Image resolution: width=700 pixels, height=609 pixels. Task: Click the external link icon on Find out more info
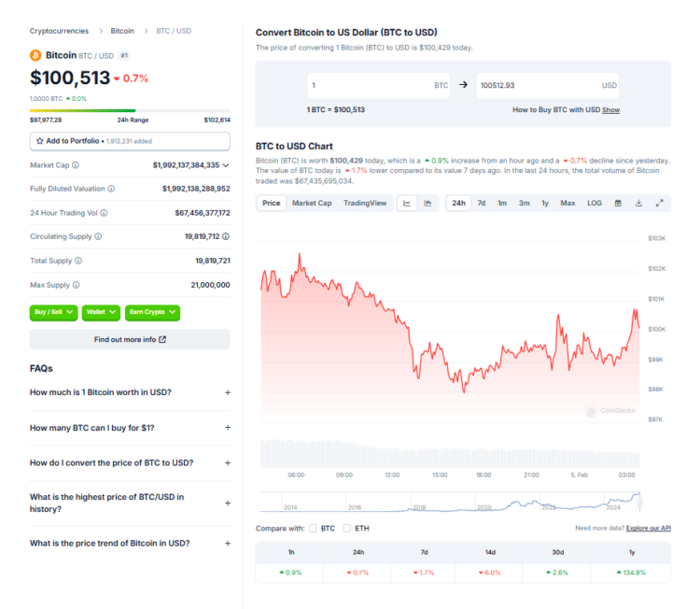coord(162,340)
